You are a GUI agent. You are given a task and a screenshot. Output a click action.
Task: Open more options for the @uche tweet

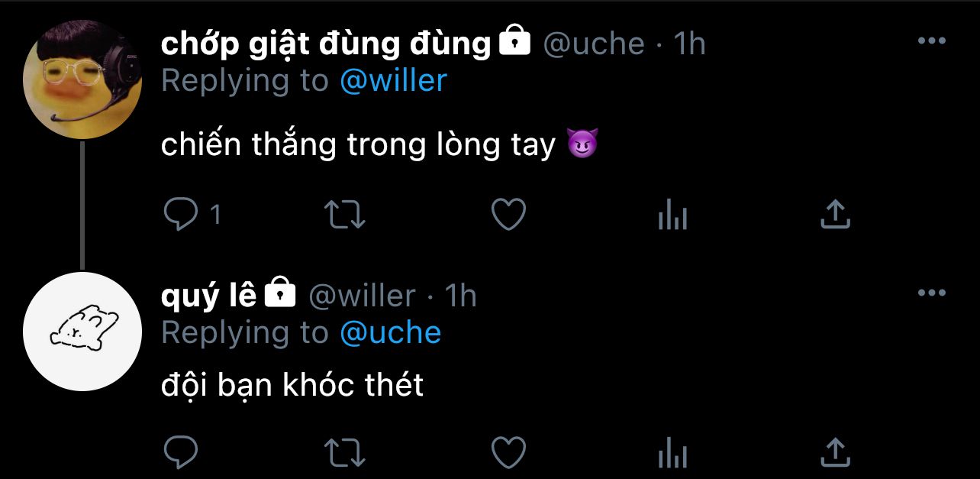tap(932, 41)
